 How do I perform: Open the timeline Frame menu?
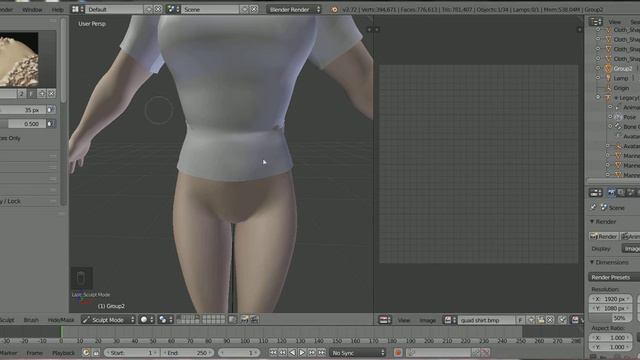click(34, 353)
